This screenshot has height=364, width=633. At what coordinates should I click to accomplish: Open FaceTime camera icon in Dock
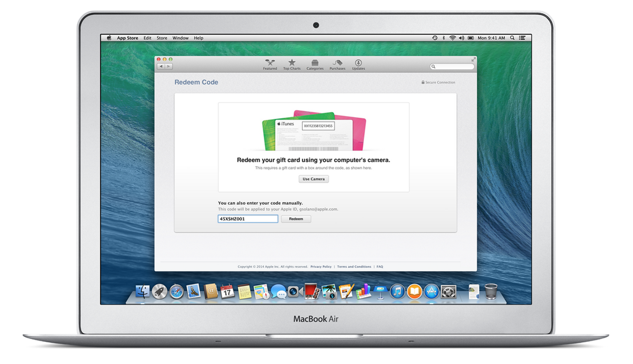295,292
